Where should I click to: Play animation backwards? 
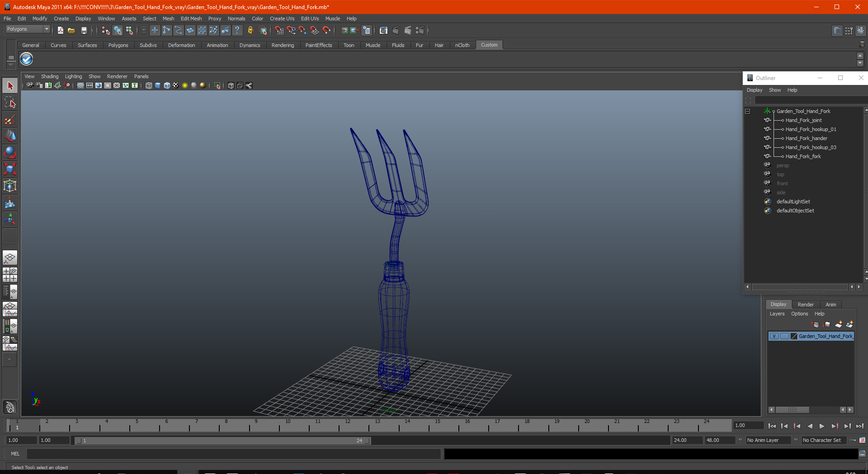pyautogui.click(x=810, y=426)
